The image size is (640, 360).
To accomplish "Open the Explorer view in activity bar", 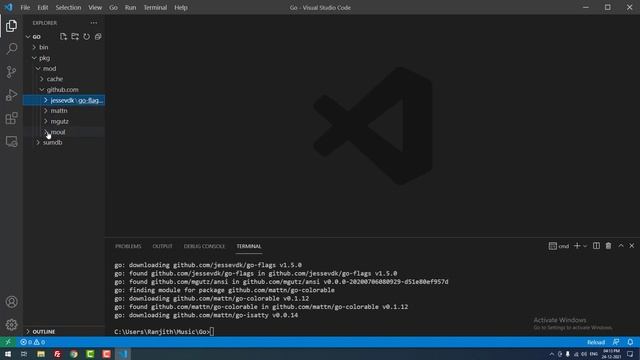I will click(x=11, y=26).
